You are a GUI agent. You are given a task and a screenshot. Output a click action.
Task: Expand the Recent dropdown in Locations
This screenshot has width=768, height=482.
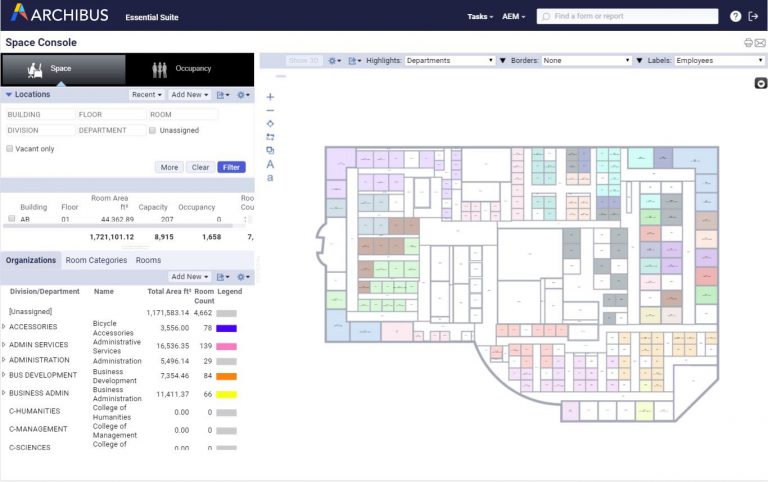pyautogui.click(x=146, y=95)
